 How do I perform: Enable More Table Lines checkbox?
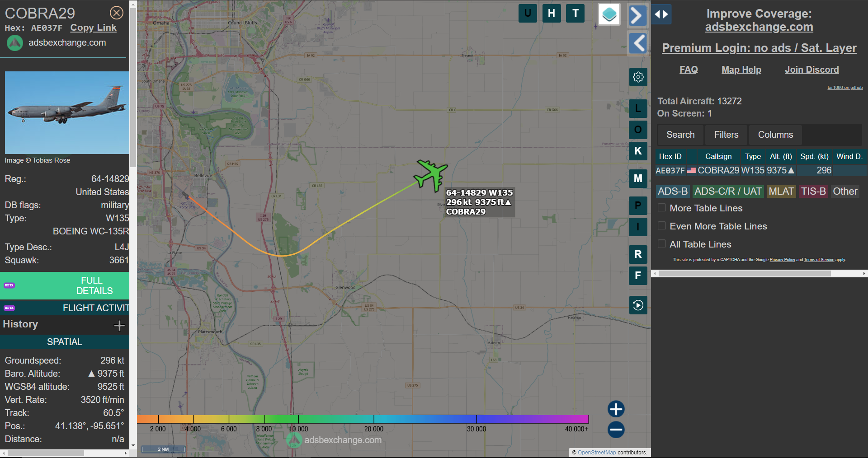coord(662,208)
